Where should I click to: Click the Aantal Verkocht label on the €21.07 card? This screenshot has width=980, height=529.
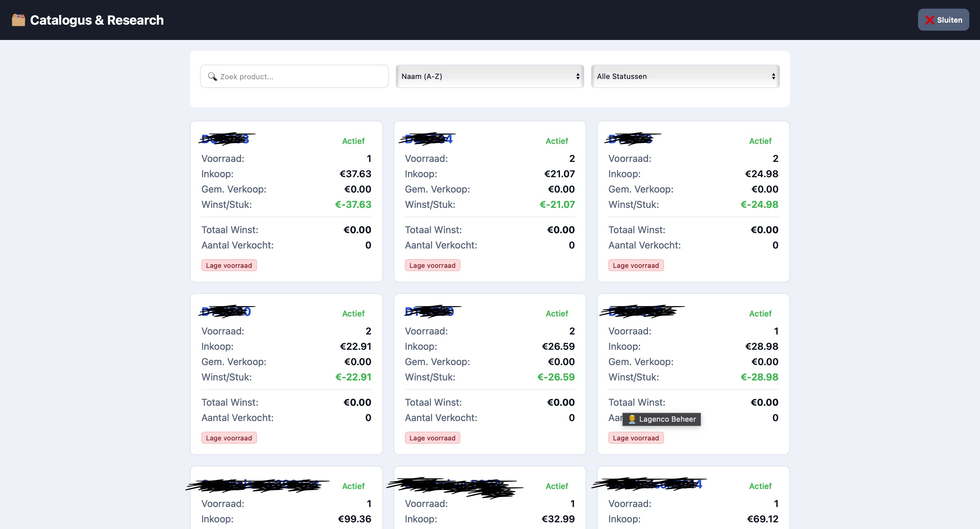(x=441, y=245)
